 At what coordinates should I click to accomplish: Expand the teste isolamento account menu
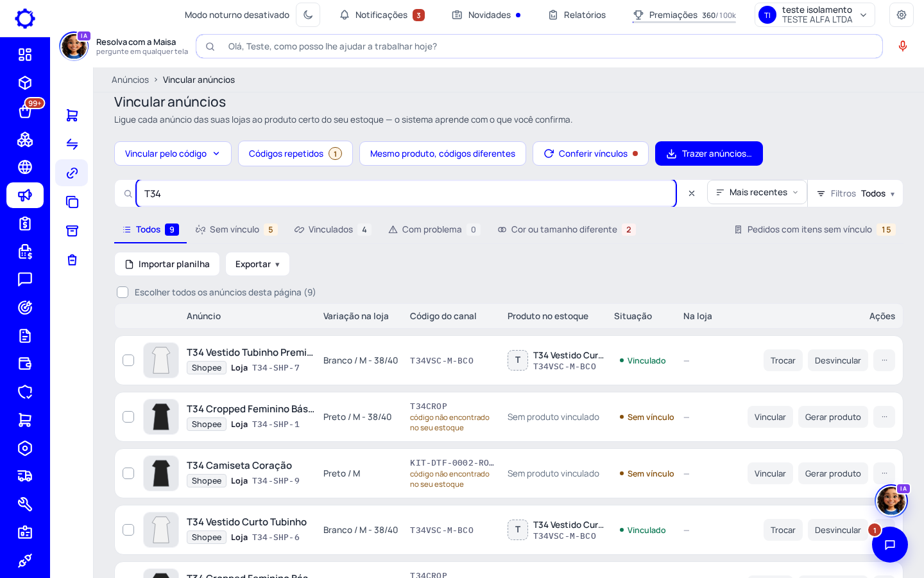[815, 15]
